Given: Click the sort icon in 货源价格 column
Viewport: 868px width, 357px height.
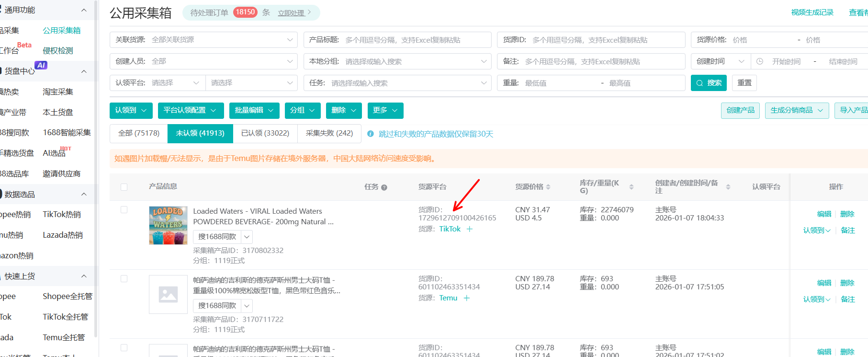Looking at the screenshot, I should (548, 187).
